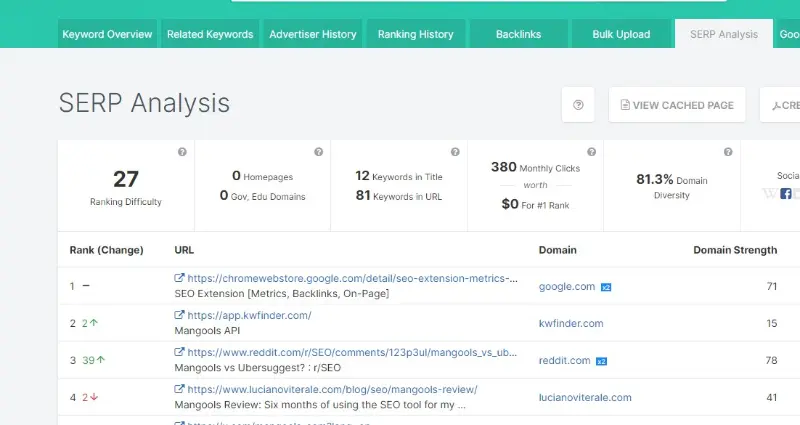Image resolution: width=800 pixels, height=425 pixels.
Task: Go to Ranking History tab
Action: [415, 34]
